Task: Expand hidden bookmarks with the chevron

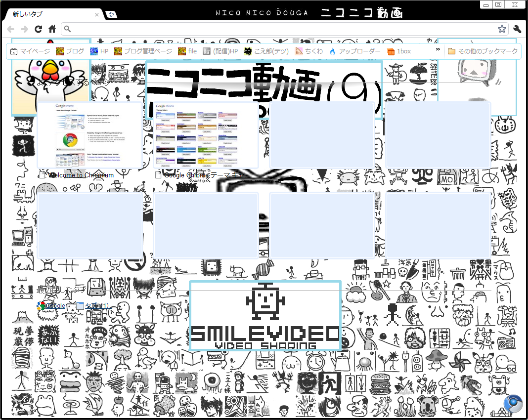Action: pos(438,49)
